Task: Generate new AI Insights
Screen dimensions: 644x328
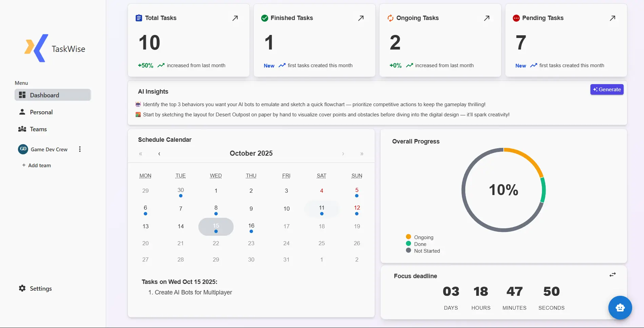Action: (x=607, y=90)
